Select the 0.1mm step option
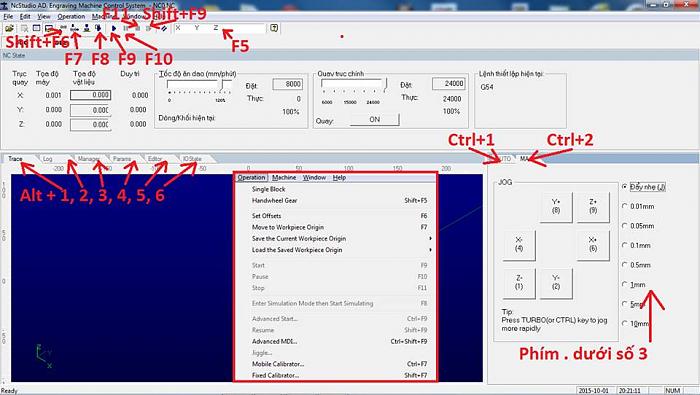 [625, 245]
